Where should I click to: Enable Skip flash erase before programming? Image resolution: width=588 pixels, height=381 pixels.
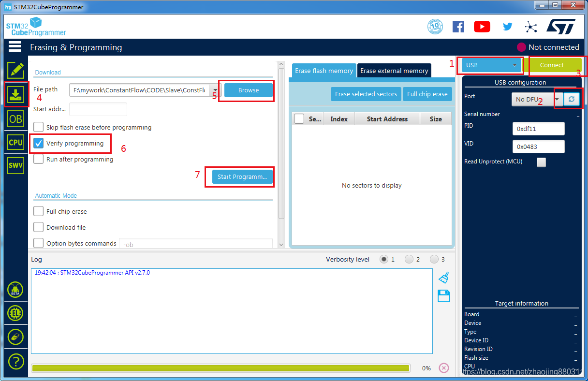pyautogui.click(x=38, y=127)
